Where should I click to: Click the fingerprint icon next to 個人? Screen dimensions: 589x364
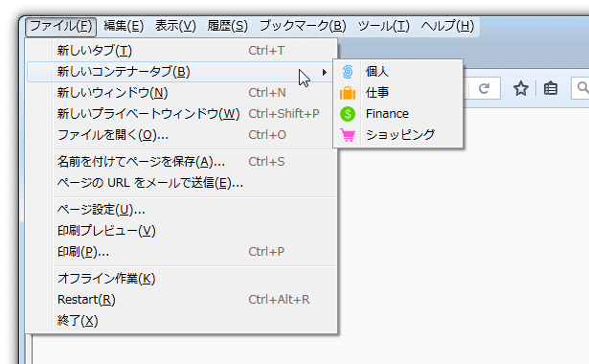348,72
